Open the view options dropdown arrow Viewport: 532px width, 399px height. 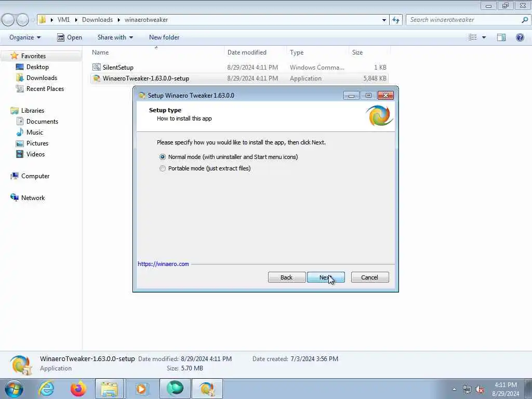point(484,37)
